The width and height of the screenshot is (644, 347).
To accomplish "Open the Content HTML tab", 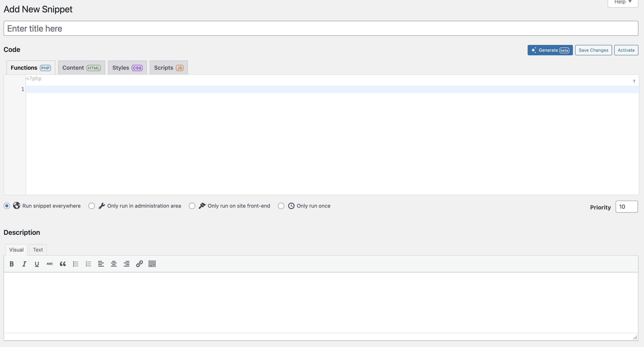I will pos(81,68).
